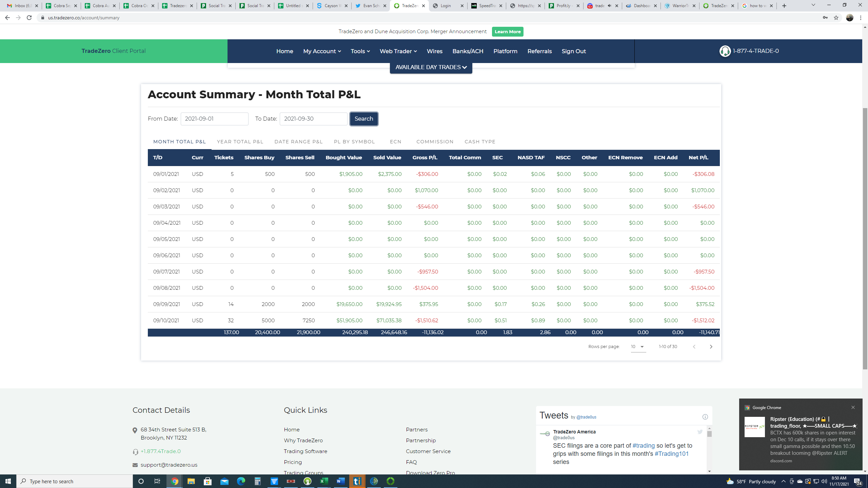868x488 pixels.
Task: Expand the My Account menu
Action: click(322, 51)
